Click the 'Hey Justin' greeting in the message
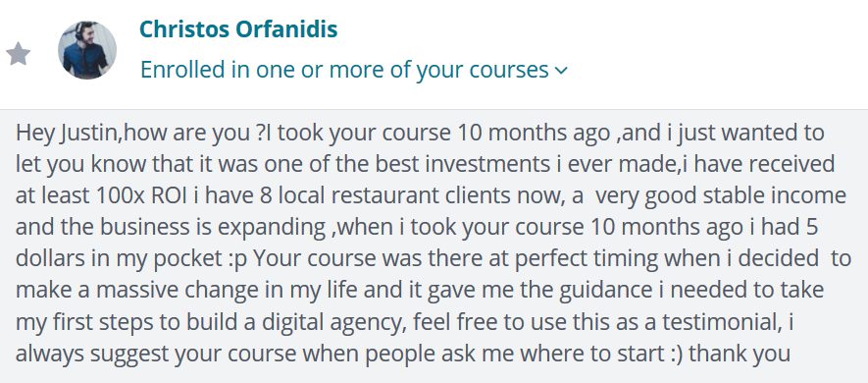The width and height of the screenshot is (868, 383). [x=68, y=133]
